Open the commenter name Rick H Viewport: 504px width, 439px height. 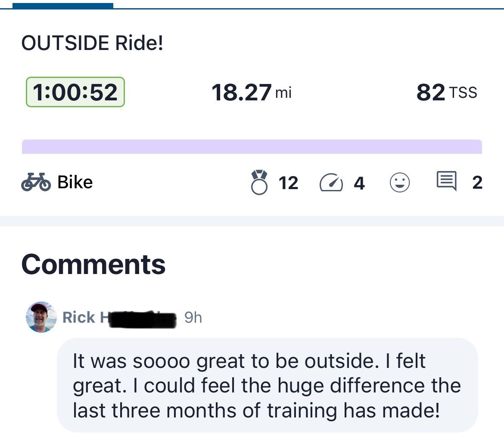(x=85, y=318)
